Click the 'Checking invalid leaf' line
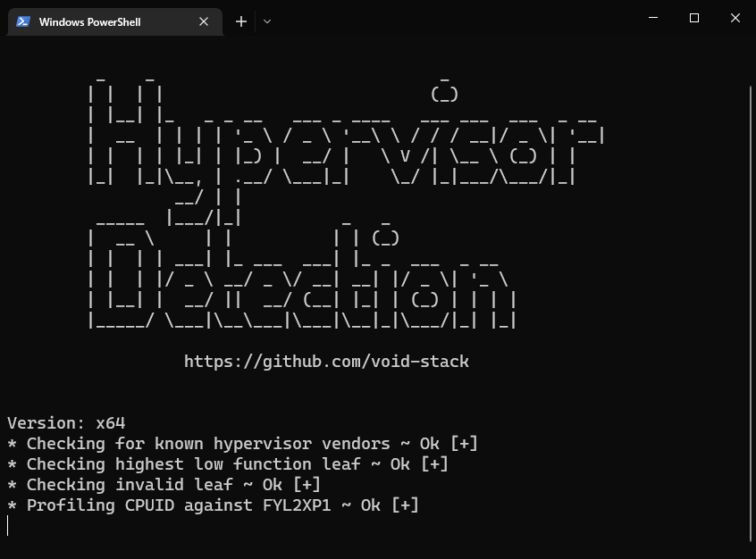This screenshot has height=559, width=756. (164, 485)
